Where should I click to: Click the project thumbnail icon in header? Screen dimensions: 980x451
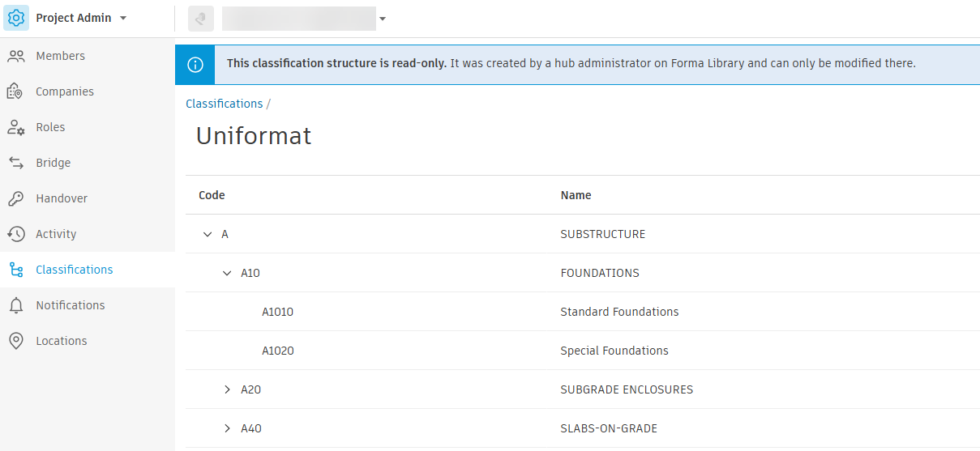(x=201, y=19)
